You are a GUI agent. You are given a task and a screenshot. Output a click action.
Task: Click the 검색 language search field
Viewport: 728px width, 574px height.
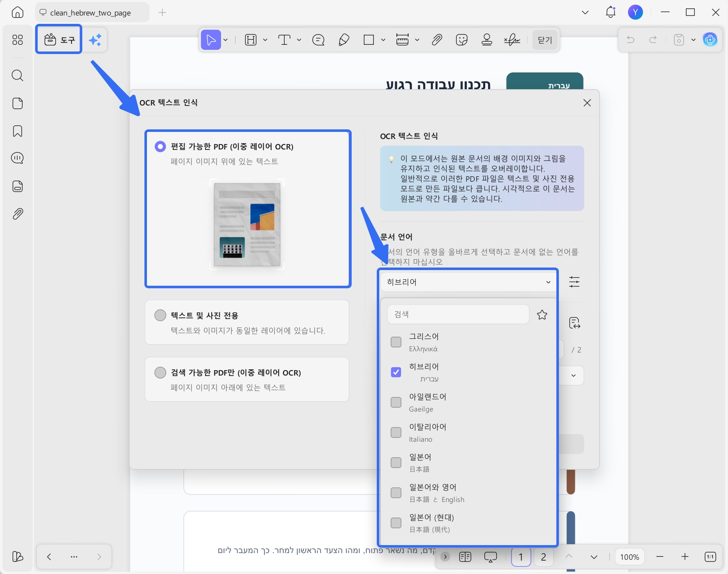point(458,314)
